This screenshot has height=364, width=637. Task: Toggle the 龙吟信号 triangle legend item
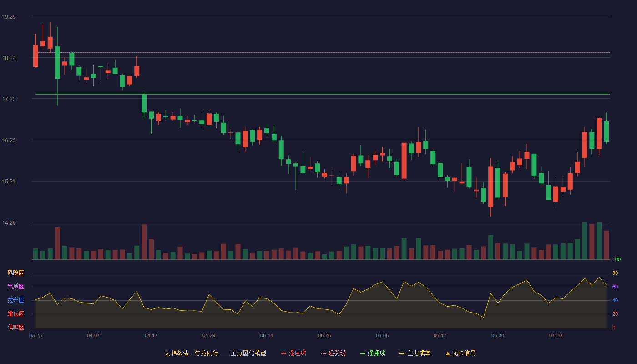460,353
